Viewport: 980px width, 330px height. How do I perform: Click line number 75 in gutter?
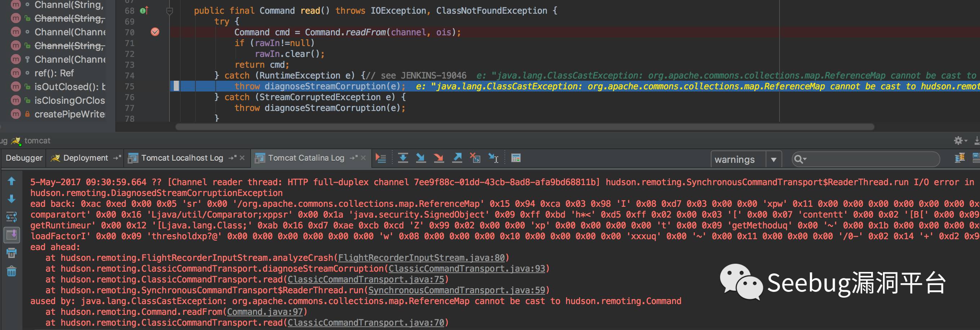[x=129, y=86]
